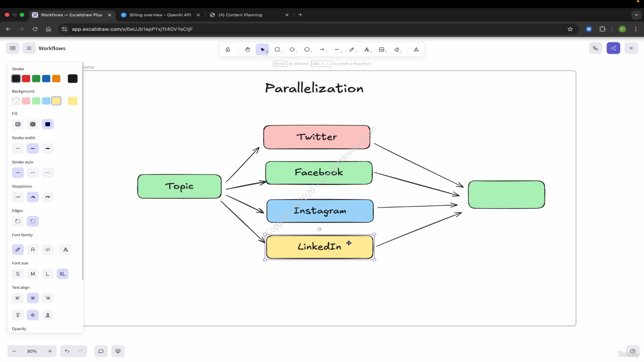Image resolution: width=644 pixels, height=362 pixels.
Task: Open the Chrome tab search dropdown
Action: pos(636,15)
